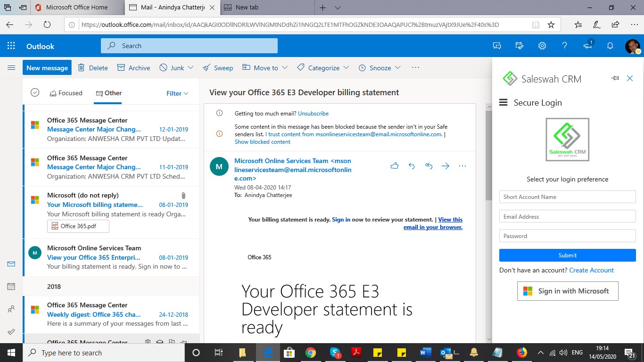Image resolution: width=644 pixels, height=362 pixels.
Task: Delete the selected email
Action: coord(93,67)
